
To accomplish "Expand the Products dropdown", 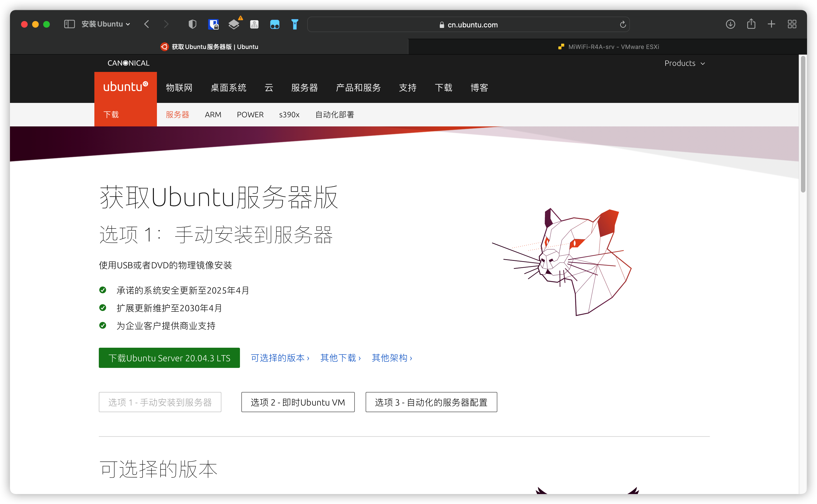I will coord(685,63).
